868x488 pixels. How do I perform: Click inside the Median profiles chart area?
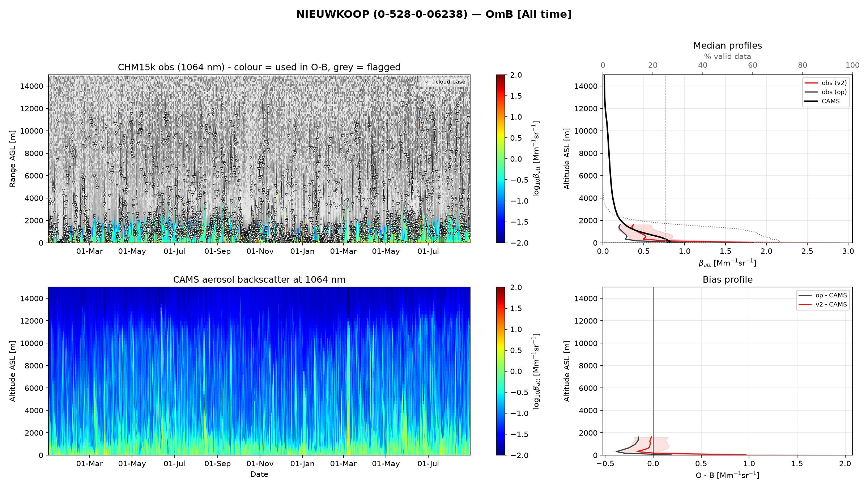point(727,159)
